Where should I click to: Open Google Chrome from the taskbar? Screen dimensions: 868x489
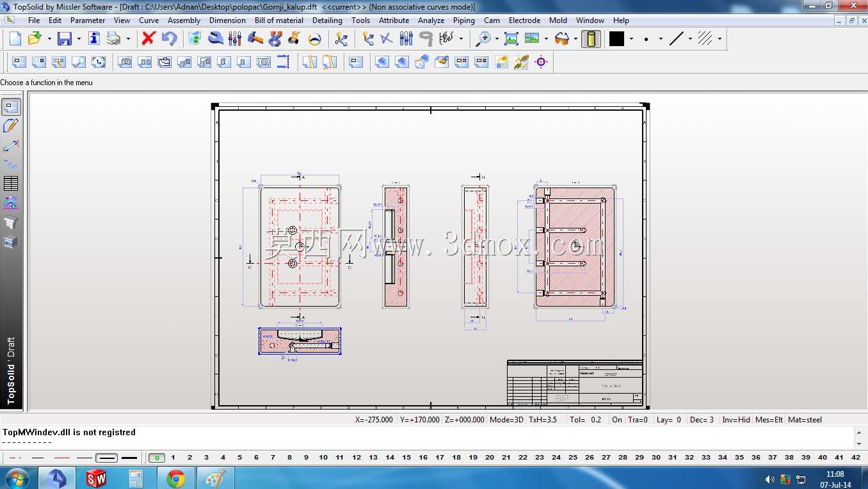coord(175,478)
